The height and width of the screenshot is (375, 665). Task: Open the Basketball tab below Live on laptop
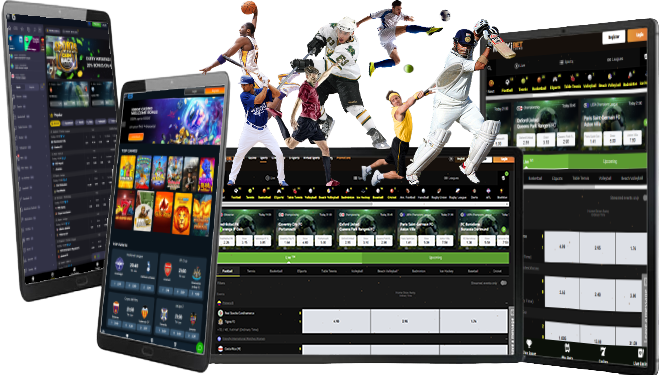(x=276, y=271)
